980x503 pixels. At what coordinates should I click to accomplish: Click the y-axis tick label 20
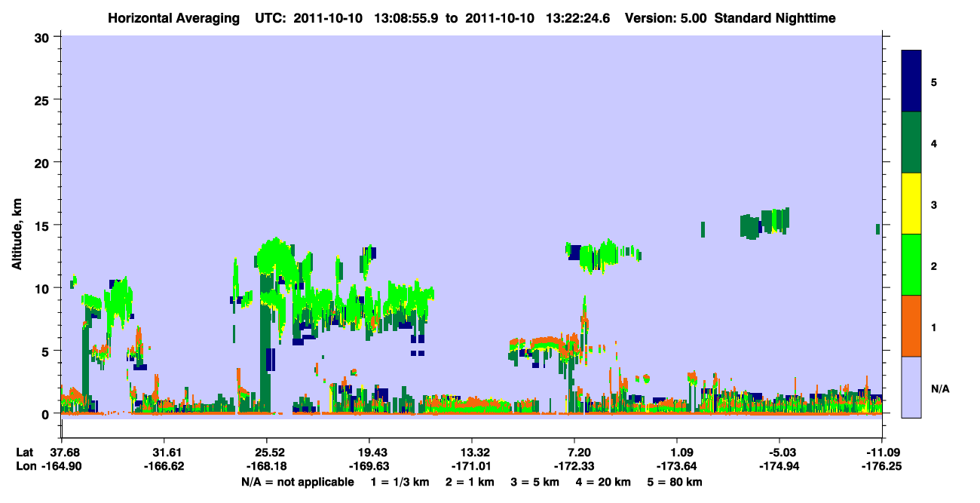click(x=44, y=162)
